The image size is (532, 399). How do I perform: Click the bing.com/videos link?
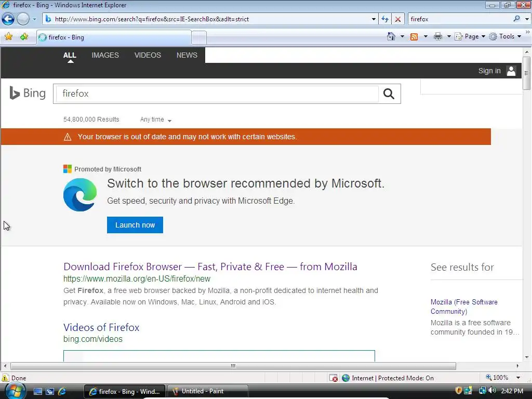[x=92, y=339]
